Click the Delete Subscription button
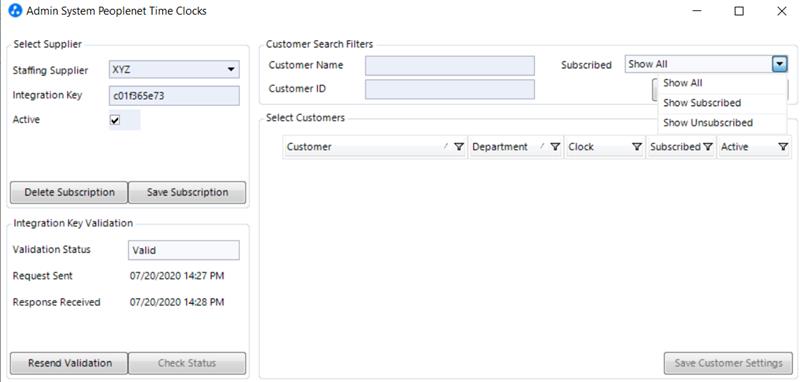This screenshot has height=382, width=800. point(69,193)
